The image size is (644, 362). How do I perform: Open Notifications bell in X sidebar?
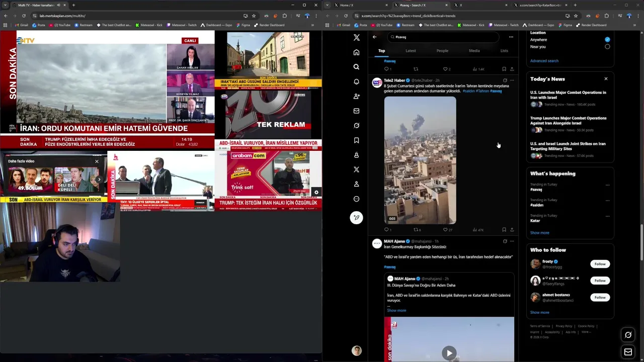356,81
